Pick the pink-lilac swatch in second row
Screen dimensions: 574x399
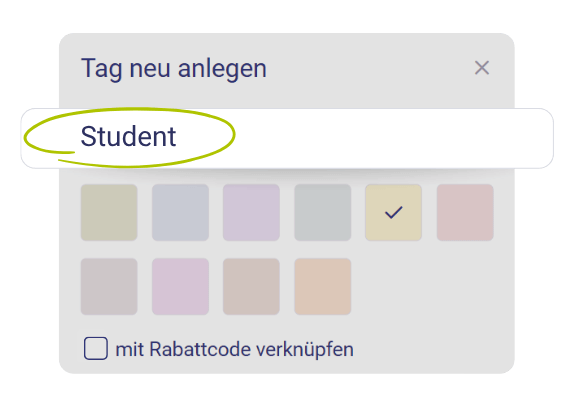[180, 287]
